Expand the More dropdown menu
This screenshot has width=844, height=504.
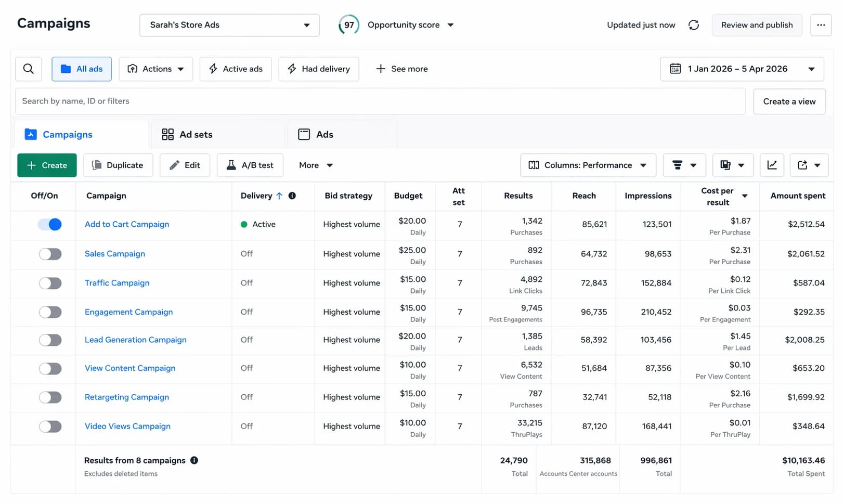tap(316, 165)
